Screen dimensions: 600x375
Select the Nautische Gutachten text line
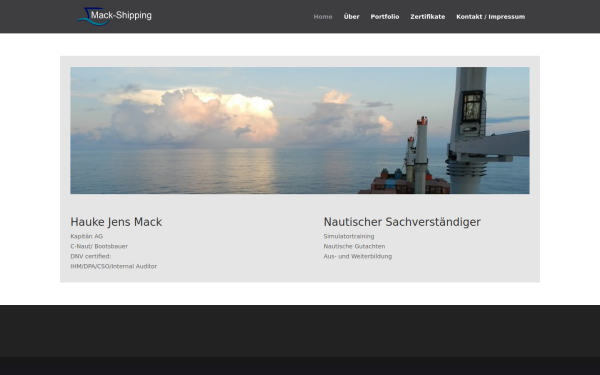(x=354, y=246)
